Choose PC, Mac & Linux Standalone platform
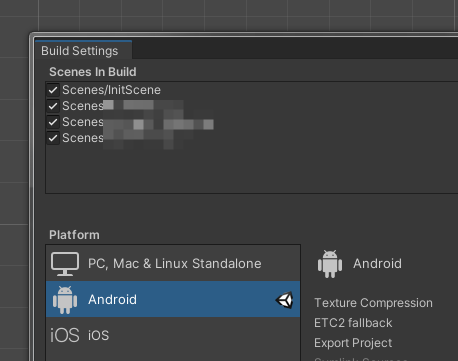This screenshot has width=458, height=361. coord(175,263)
